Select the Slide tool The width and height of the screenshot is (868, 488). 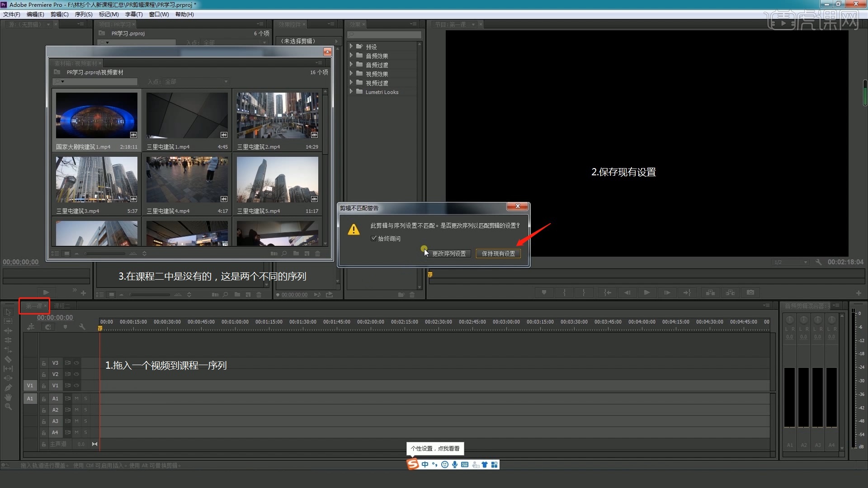click(x=8, y=378)
